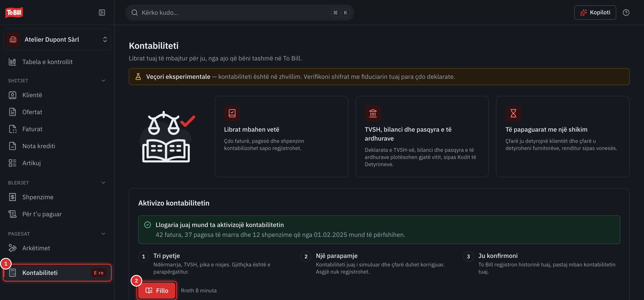This screenshot has width=644, height=300.
Task: Click the To Bill logo
Action: point(14,12)
